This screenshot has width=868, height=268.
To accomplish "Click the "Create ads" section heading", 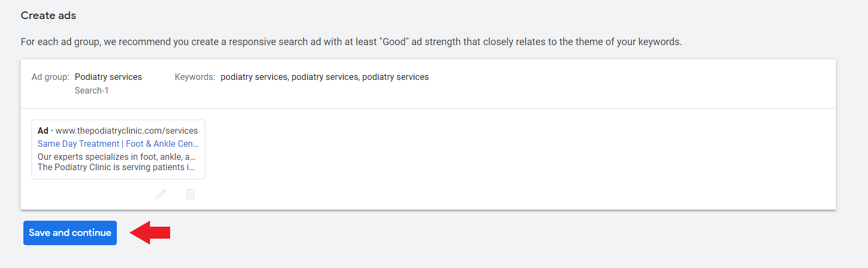I will point(48,15).
